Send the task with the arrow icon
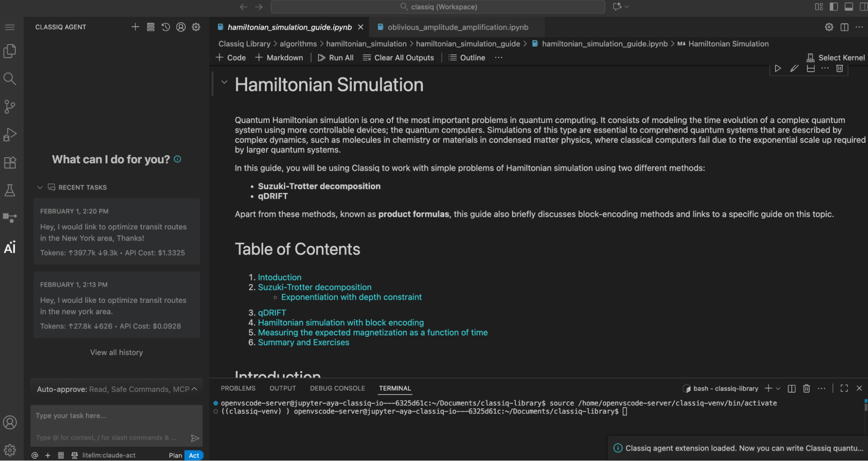 (x=195, y=438)
